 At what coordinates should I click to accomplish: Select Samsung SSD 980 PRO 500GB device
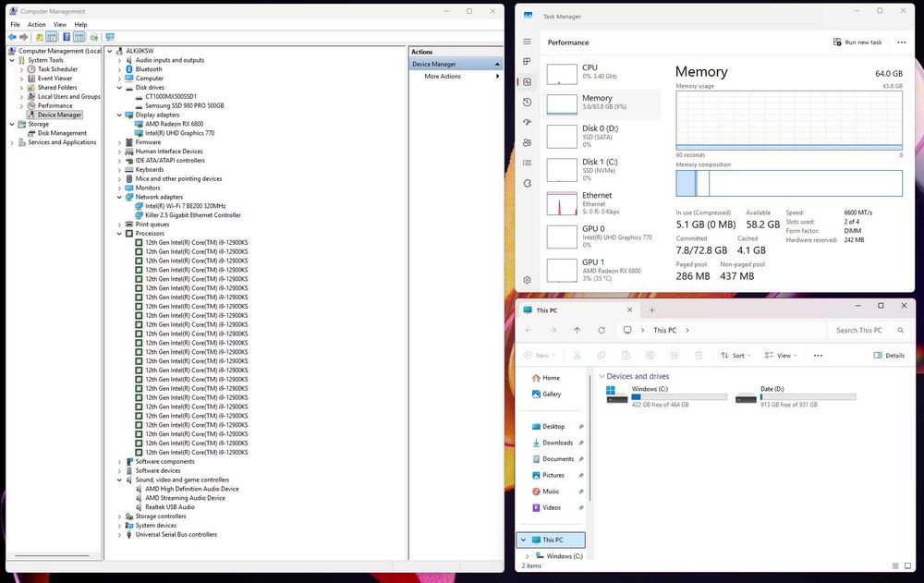(185, 105)
